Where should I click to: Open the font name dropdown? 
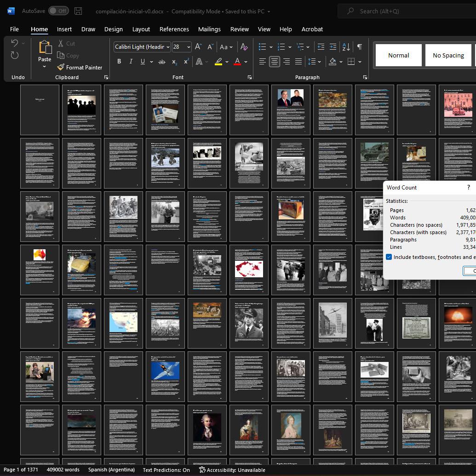point(168,47)
